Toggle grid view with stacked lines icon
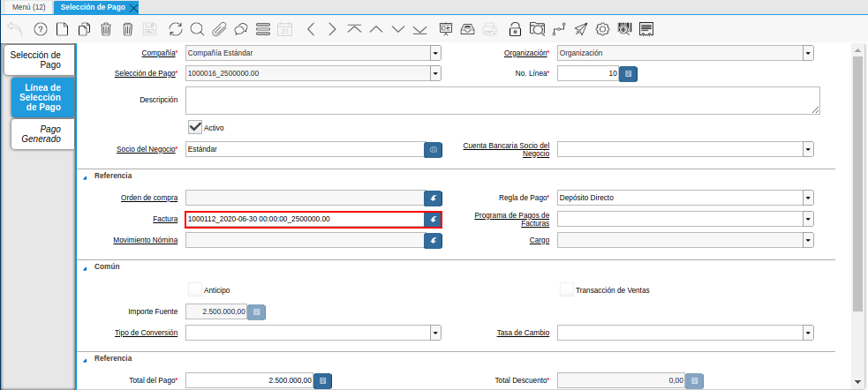 pos(263,29)
